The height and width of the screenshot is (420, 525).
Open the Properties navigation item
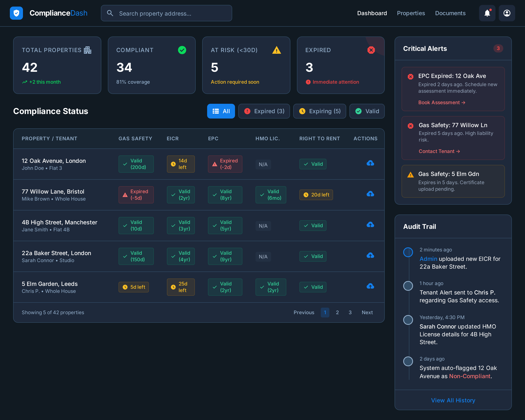411,13
